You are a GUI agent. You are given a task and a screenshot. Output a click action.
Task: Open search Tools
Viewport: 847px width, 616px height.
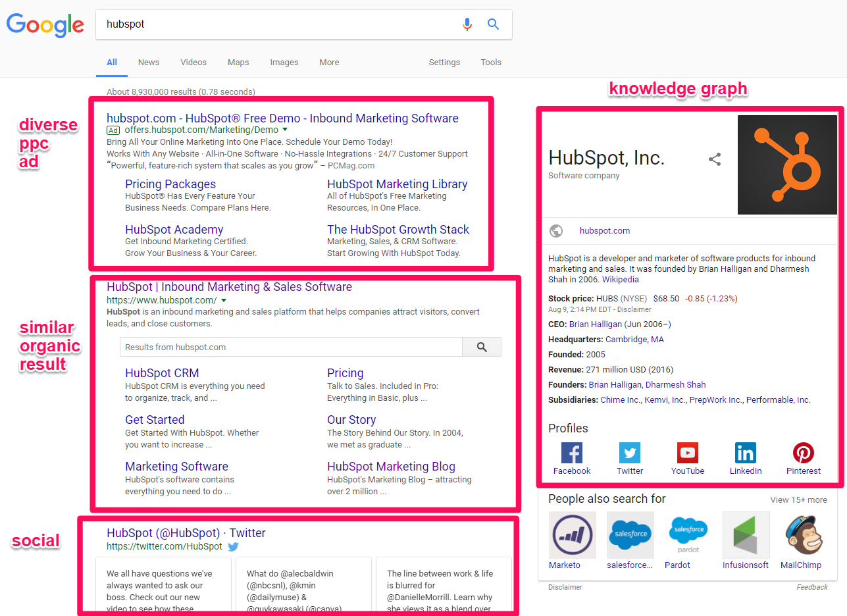pos(491,63)
